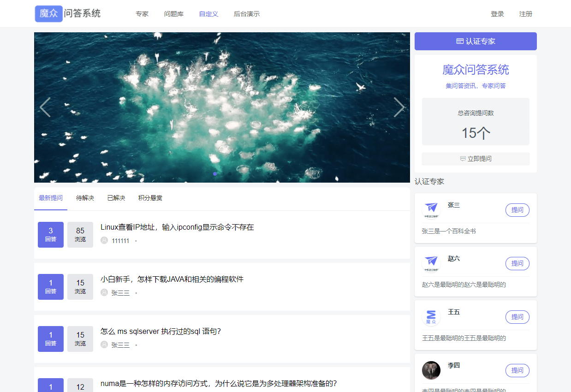
Task: Open 后台演示 navigation item
Action: pos(247,14)
